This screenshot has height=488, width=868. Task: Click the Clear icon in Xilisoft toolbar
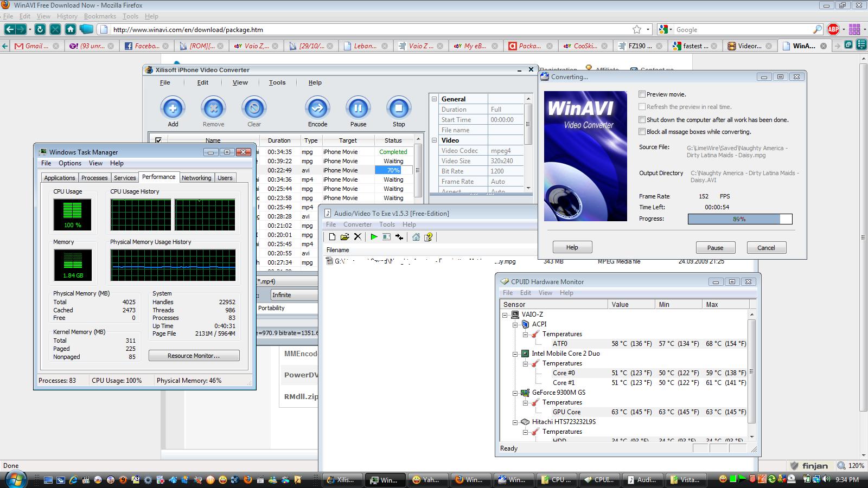tap(254, 108)
